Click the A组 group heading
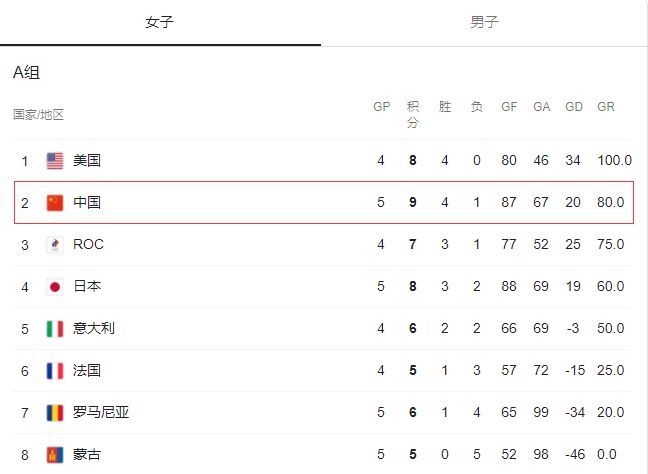Image resolution: width=648 pixels, height=474 pixels. (26, 72)
